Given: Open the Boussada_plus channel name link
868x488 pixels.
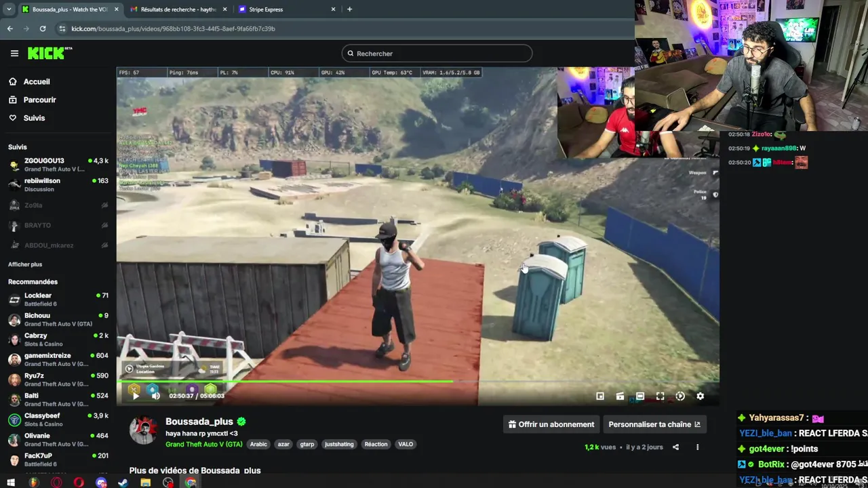Looking at the screenshot, I should 199,422.
